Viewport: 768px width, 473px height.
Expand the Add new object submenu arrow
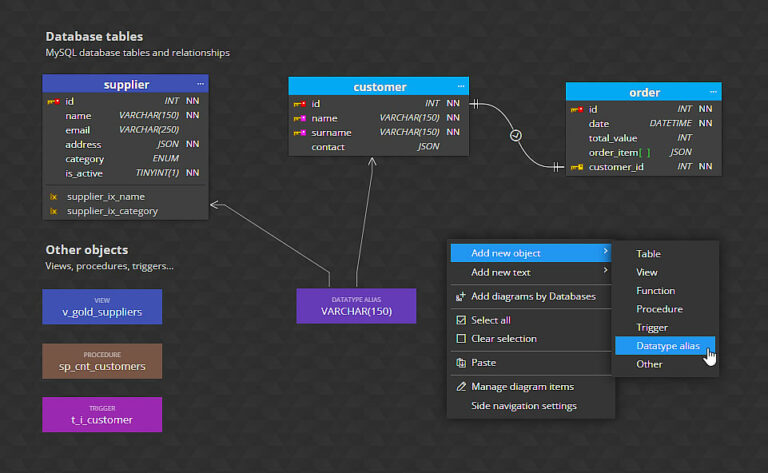click(605, 251)
